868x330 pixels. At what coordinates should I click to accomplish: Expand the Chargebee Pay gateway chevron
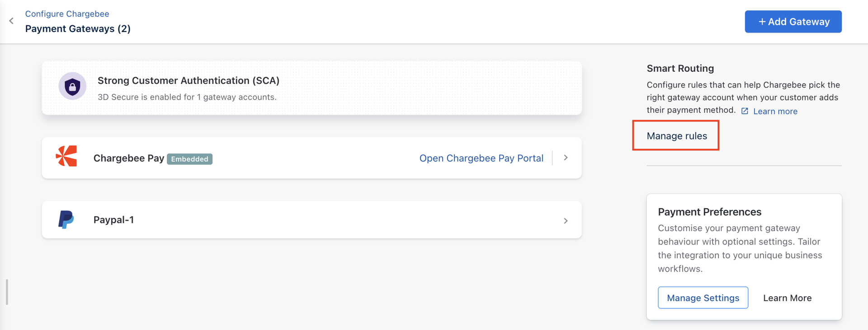(x=566, y=158)
